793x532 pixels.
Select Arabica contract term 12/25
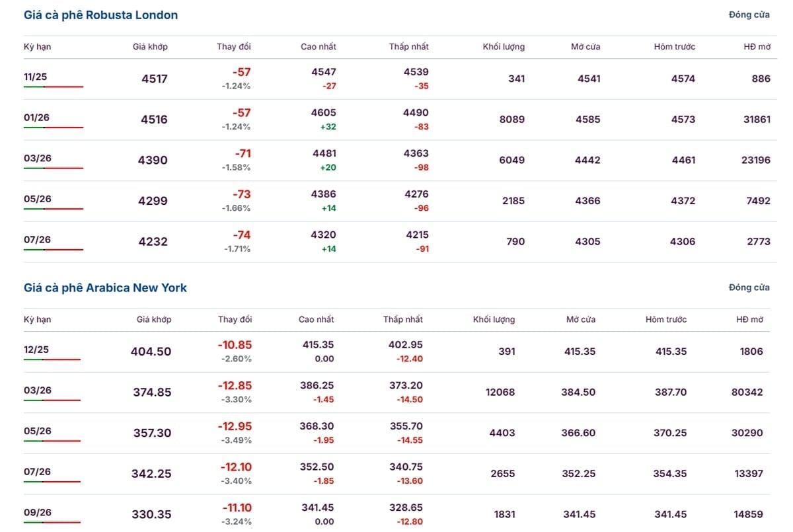point(36,350)
